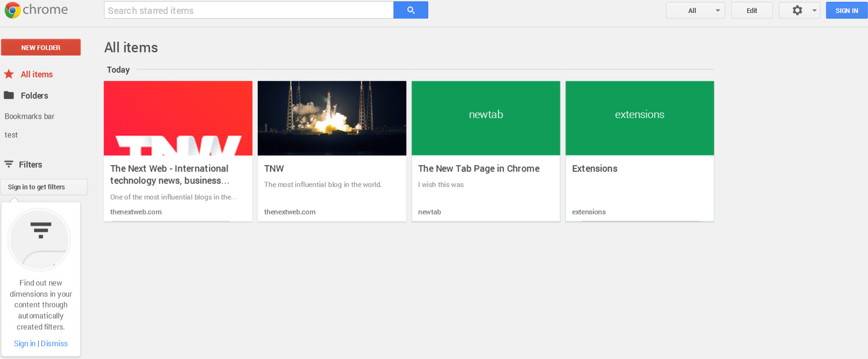868x359 pixels.
Task: Click the red star All items icon
Action: pyautogui.click(x=9, y=74)
